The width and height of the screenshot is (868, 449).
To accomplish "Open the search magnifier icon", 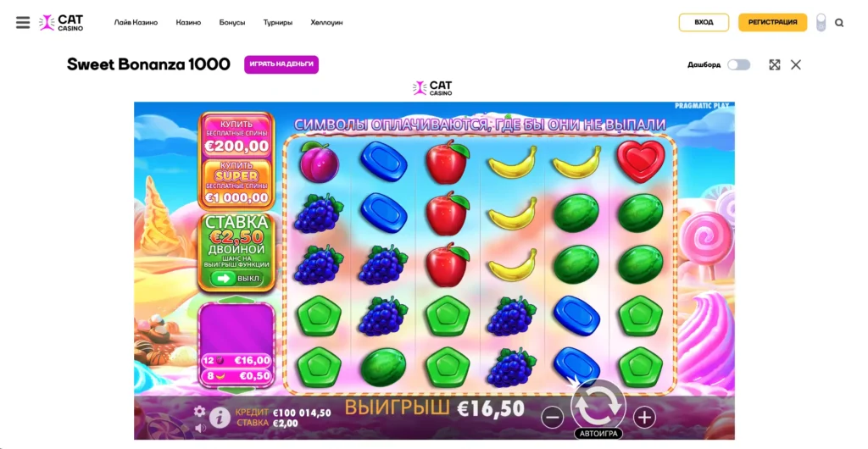I will click(839, 23).
